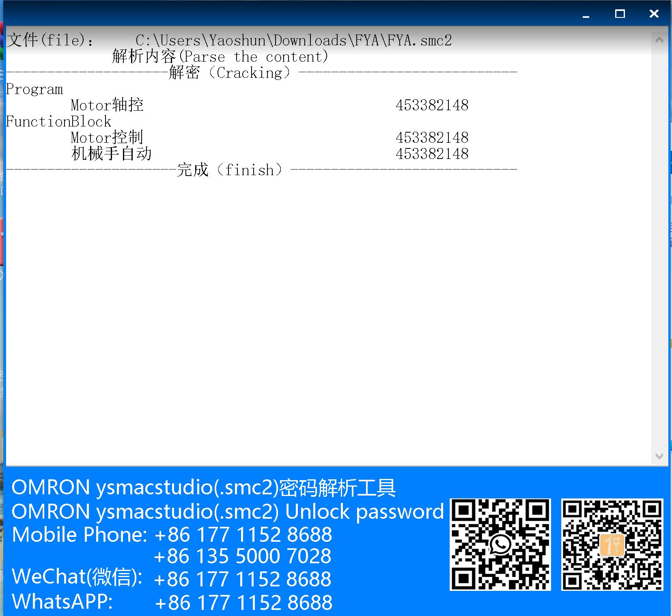Click the password next to Motor轴控
The width and height of the screenshot is (672, 616).
(x=432, y=105)
